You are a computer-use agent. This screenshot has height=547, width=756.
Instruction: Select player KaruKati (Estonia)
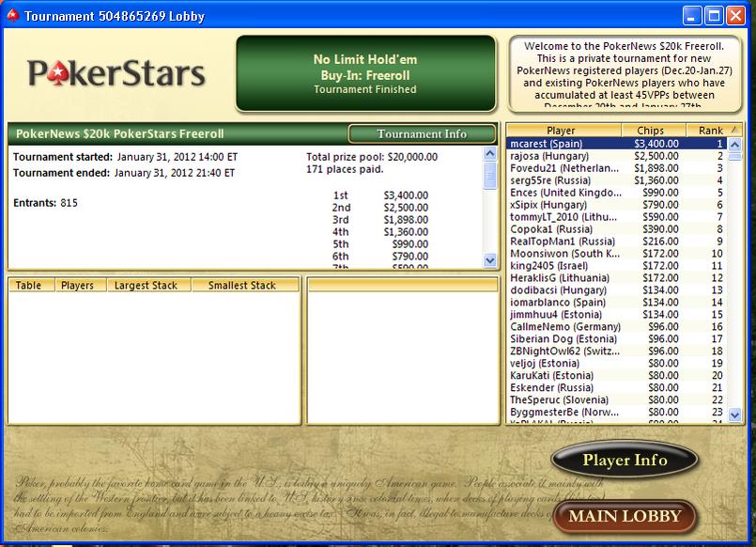pos(617,375)
